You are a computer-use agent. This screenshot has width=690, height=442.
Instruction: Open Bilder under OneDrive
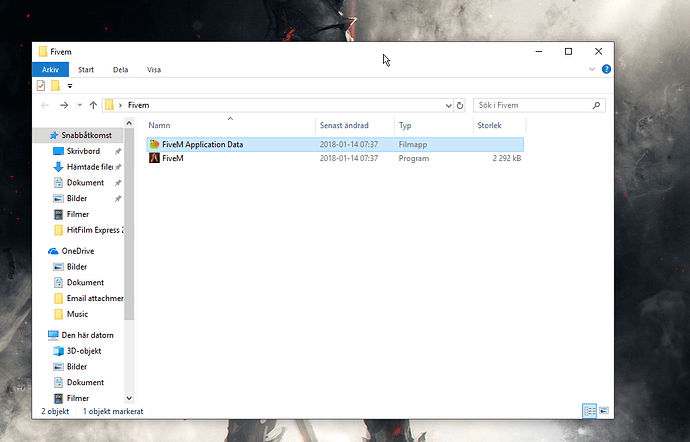pos(77,267)
